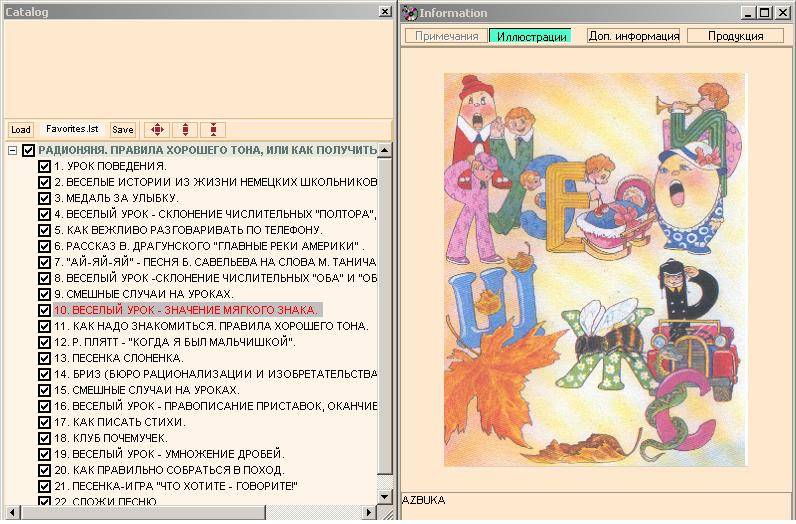
Task: Toggle checkbox for track 18 КЛУБ ПОЧЕМУЧЕК
Action: (x=44, y=438)
